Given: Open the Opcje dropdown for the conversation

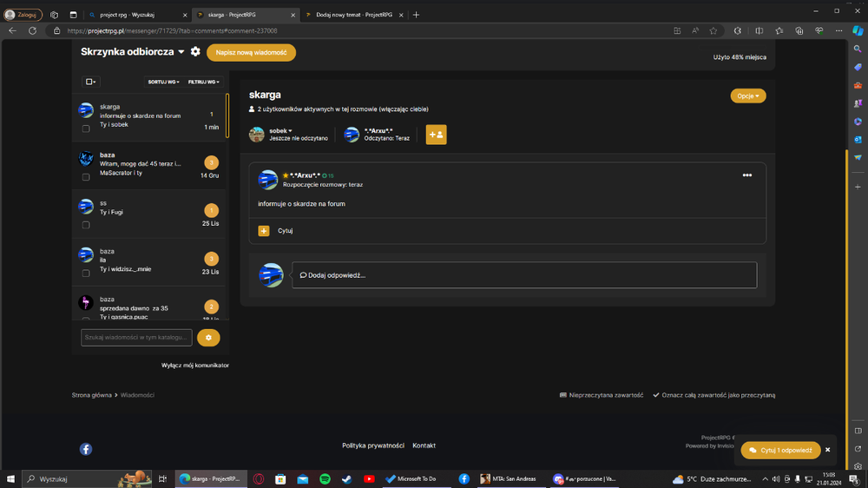Looking at the screenshot, I should pyautogui.click(x=748, y=96).
